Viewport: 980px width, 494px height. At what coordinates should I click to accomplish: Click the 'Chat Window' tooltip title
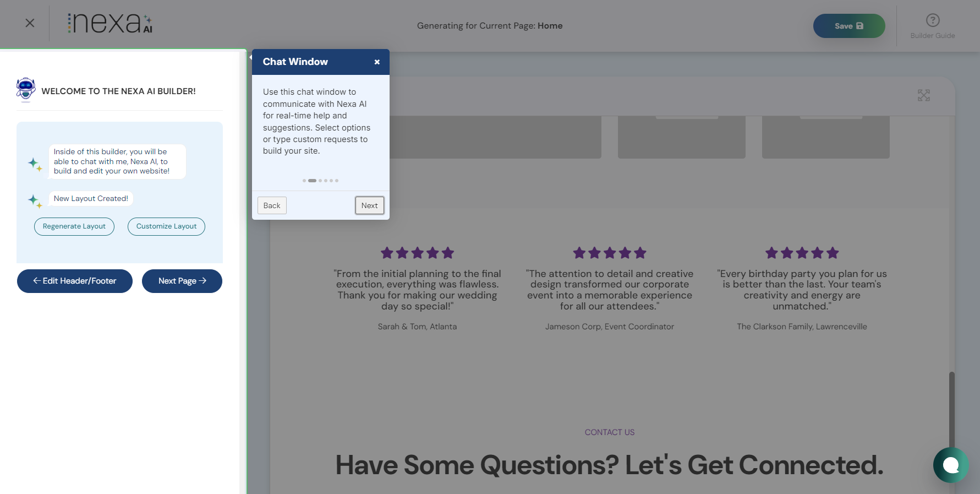[x=295, y=62]
